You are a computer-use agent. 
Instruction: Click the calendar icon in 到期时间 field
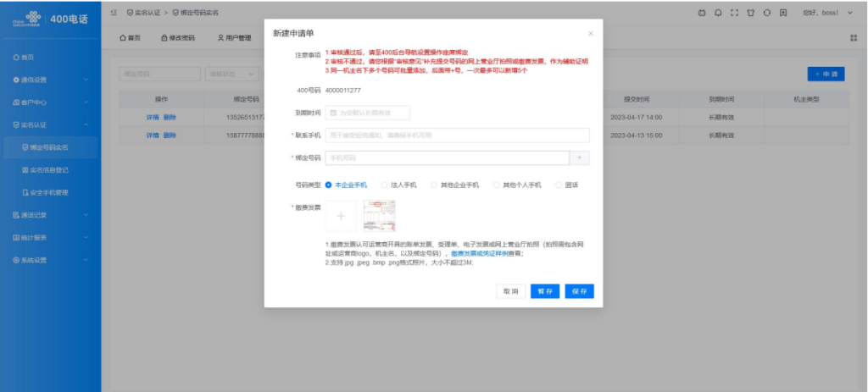coord(333,113)
